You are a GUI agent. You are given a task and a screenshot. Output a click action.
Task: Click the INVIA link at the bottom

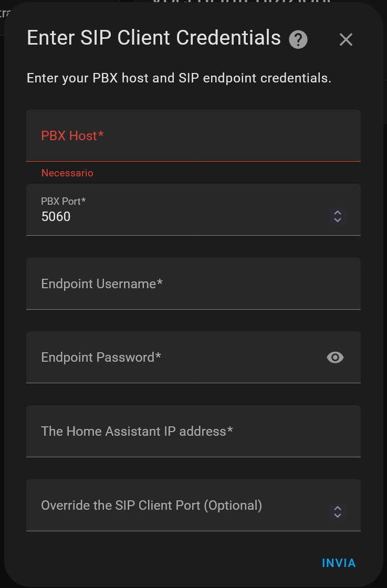point(339,563)
